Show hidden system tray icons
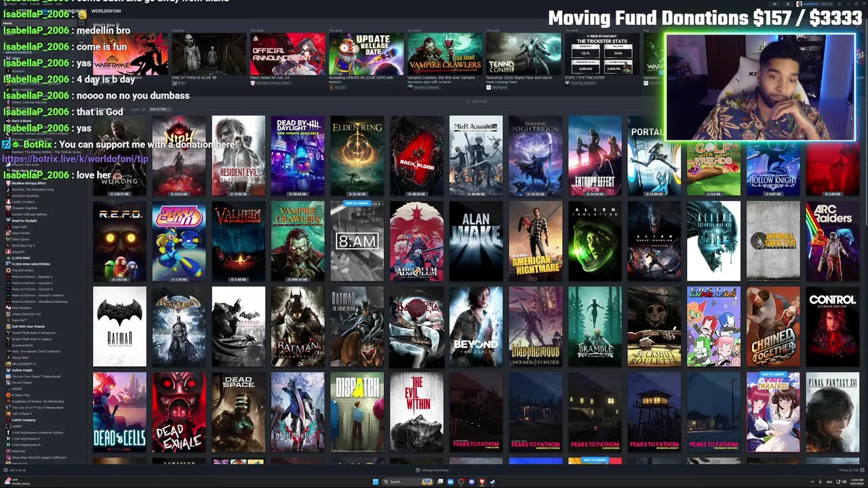Screen dimensions: 868x488 pyautogui.click(x=812, y=482)
